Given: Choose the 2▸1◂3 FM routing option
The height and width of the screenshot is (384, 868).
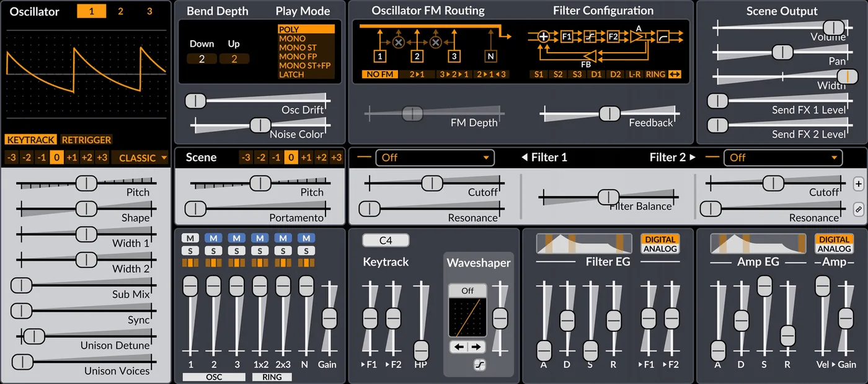Looking at the screenshot, I should pyautogui.click(x=492, y=74).
